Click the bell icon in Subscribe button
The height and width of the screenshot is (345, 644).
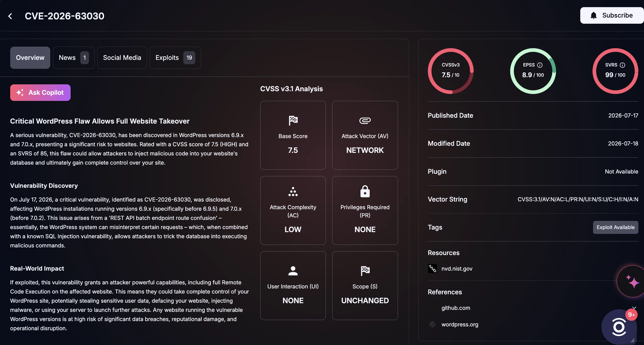coord(594,16)
